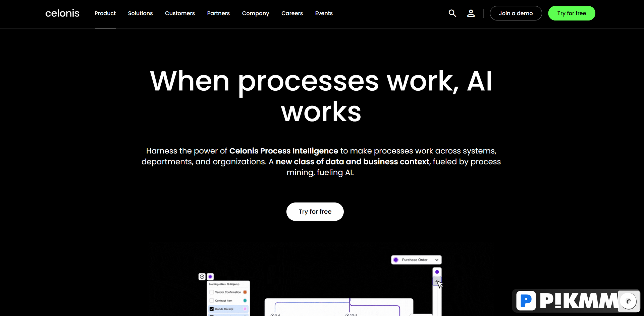This screenshot has height=316, width=644.
Task: Click the pink Goods Receipt color dot
Action: pyautogui.click(x=245, y=309)
